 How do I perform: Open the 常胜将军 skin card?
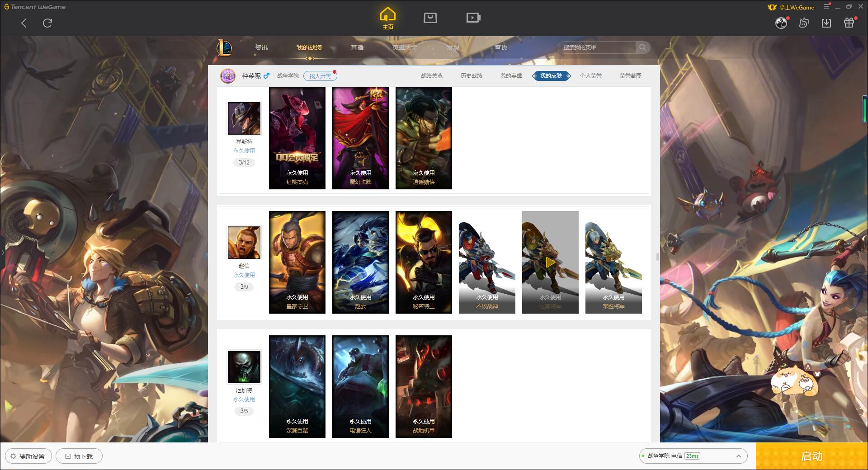tap(613, 262)
